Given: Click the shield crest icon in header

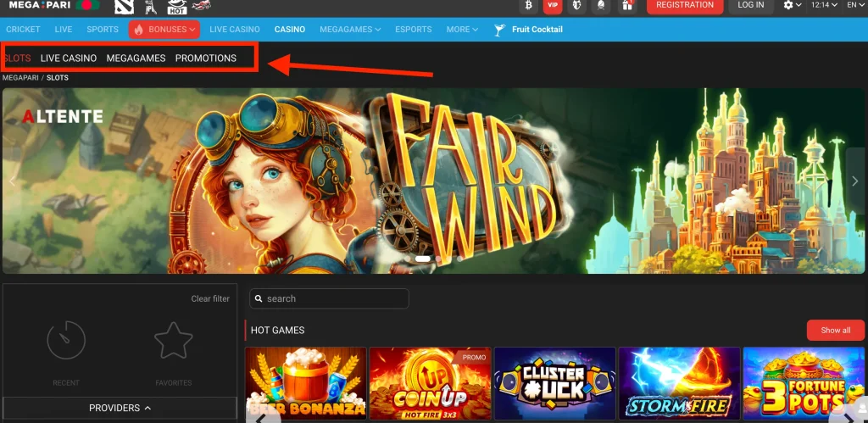Looking at the screenshot, I should pyautogui.click(x=576, y=5).
